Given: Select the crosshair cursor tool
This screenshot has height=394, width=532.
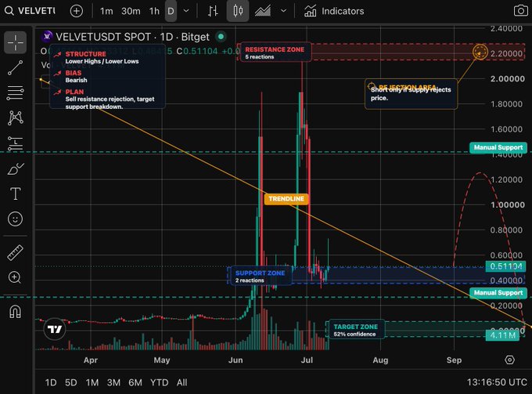Looking at the screenshot, I should click(16, 42).
